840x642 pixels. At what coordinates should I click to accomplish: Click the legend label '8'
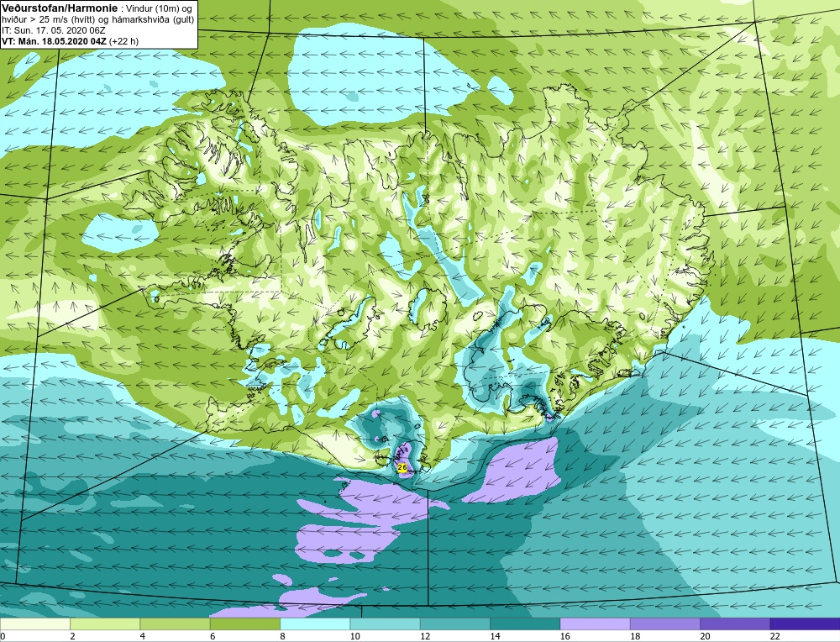click(x=282, y=636)
